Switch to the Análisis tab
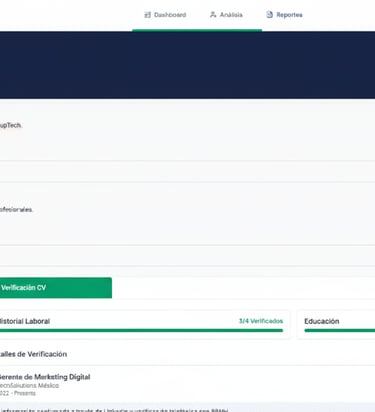Viewport: 375px width, 412px height. pos(226,15)
